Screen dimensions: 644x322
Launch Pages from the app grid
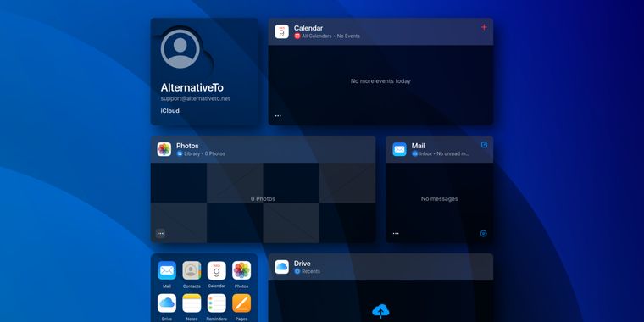pyautogui.click(x=241, y=303)
